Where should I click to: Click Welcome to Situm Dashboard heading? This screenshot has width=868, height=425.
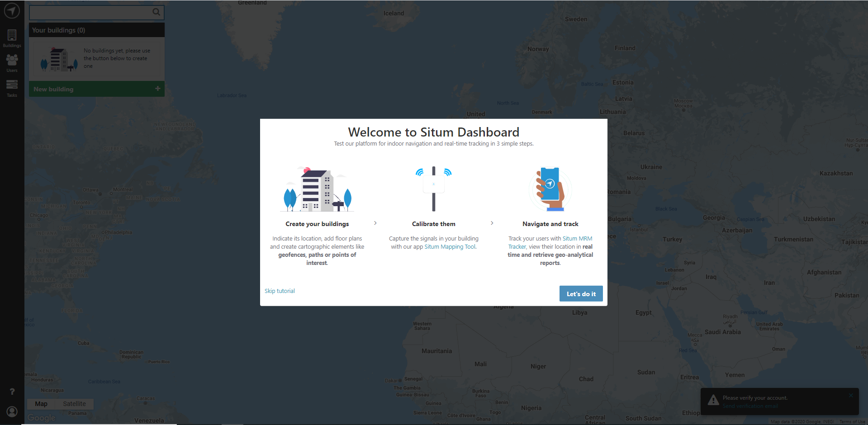(x=433, y=132)
